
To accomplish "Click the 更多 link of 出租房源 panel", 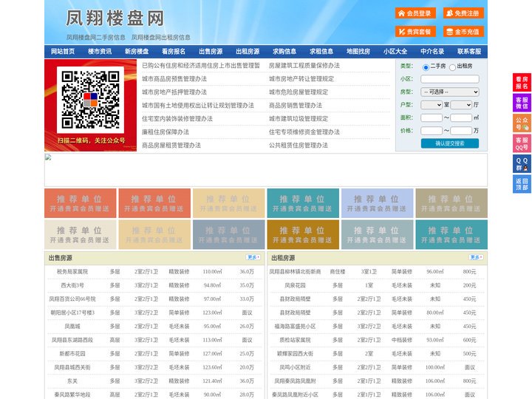I will point(476,258).
